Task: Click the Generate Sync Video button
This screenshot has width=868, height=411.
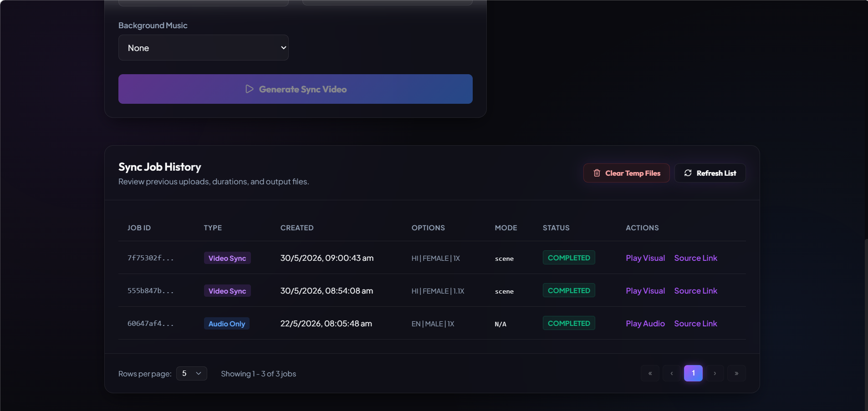Action: pos(296,89)
